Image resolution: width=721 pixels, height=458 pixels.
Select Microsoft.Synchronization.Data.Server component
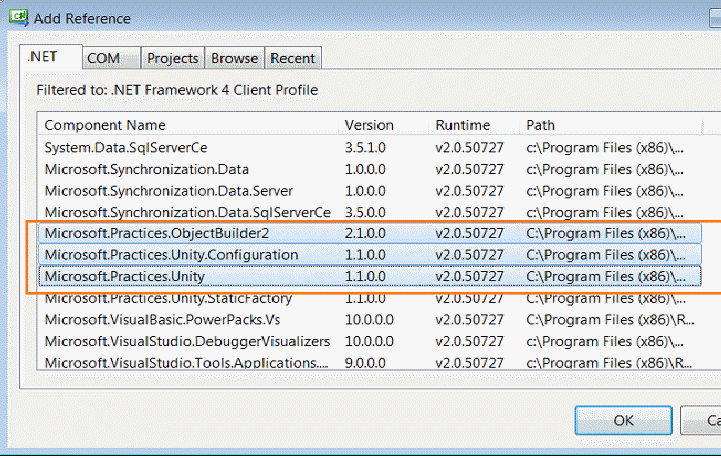370,191
